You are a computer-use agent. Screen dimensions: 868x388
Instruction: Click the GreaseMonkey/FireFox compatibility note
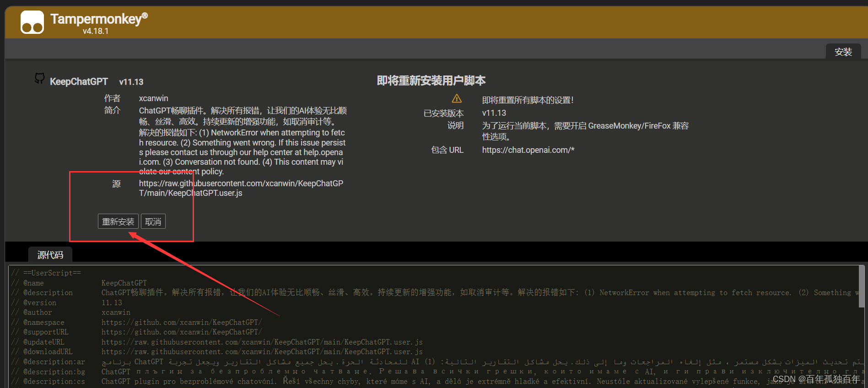pyautogui.click(x=585, y=131)
